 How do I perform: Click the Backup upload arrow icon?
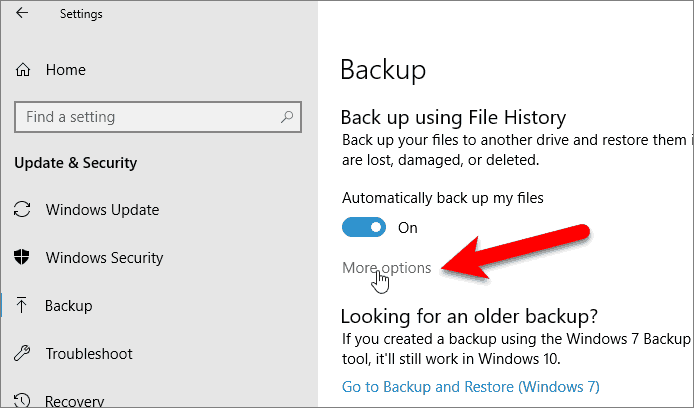tap(22, 306)
